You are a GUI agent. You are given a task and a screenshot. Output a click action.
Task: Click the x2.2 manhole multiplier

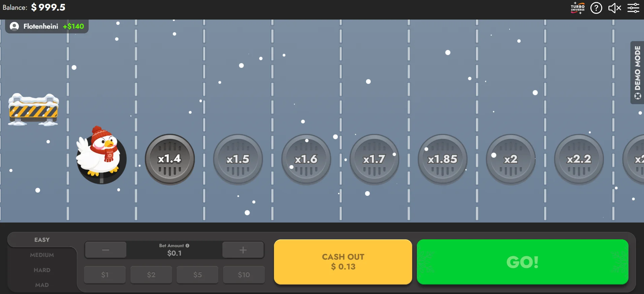(x=579, y=159)
